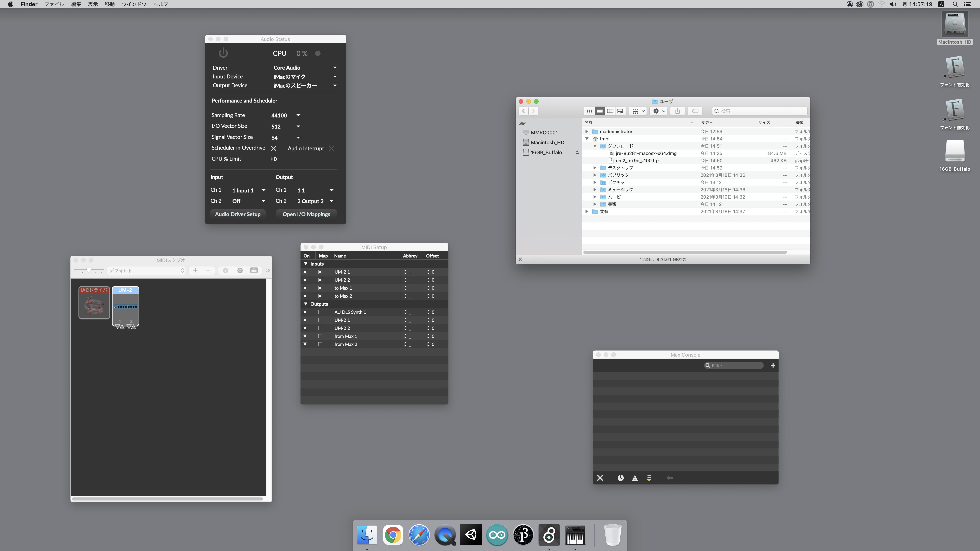Expand the デスクトップ folder in Finder
Image resolution: width=980 pixels, height=551 pixels.
coord(595,168)
